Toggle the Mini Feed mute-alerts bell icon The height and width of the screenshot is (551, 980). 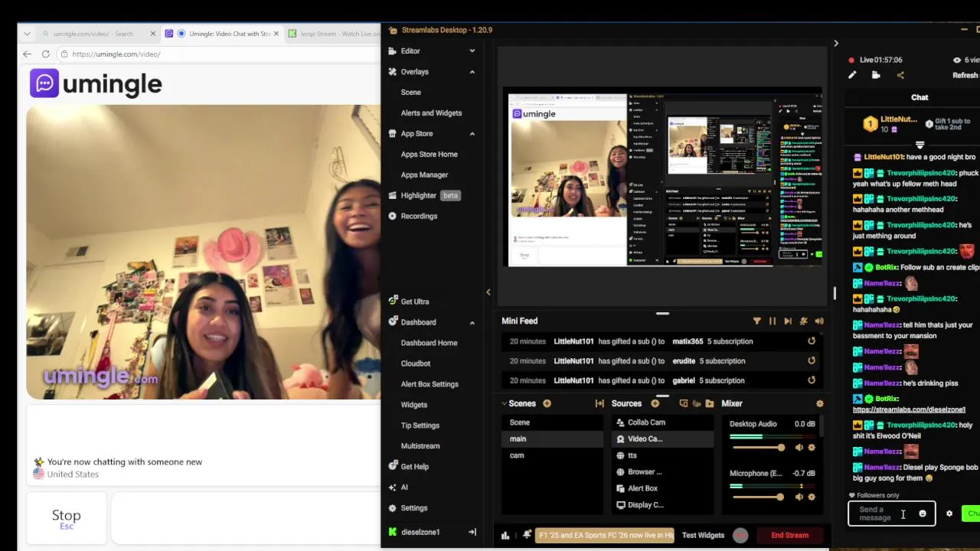click(x=803, y=321)
